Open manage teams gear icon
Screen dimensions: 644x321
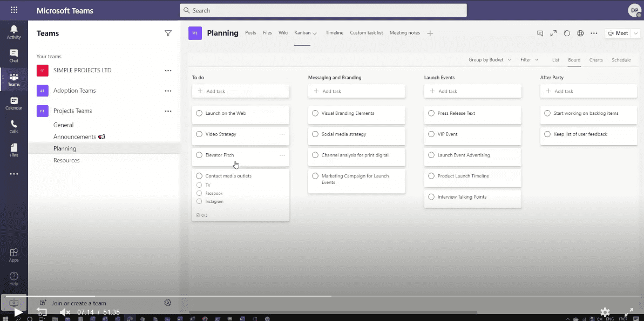point(167,303)
